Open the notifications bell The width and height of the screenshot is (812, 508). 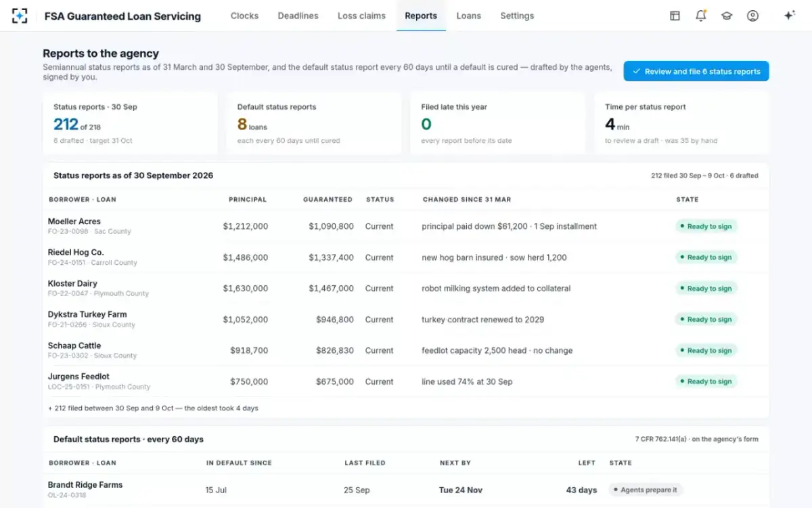point(700,16)
